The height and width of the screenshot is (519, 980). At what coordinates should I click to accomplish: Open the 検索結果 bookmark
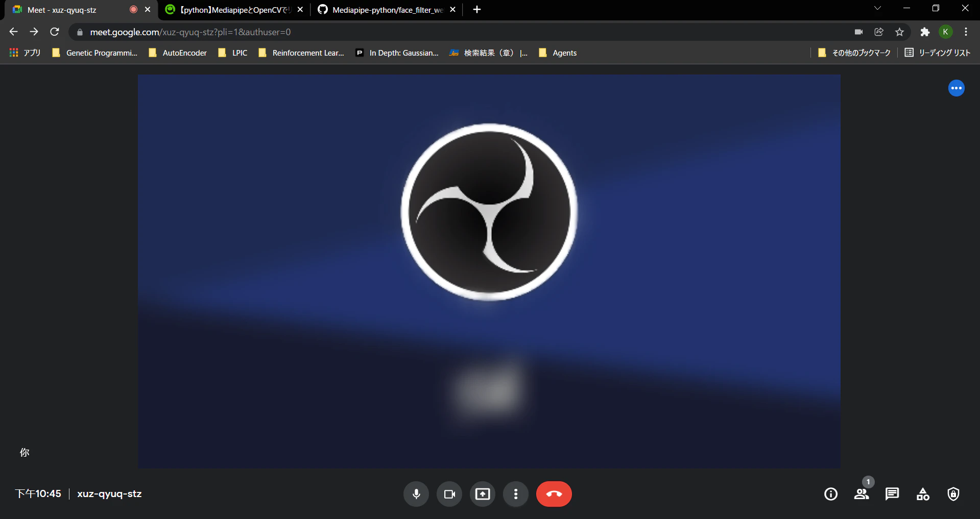pyautogui.click(x=488, y=53)
